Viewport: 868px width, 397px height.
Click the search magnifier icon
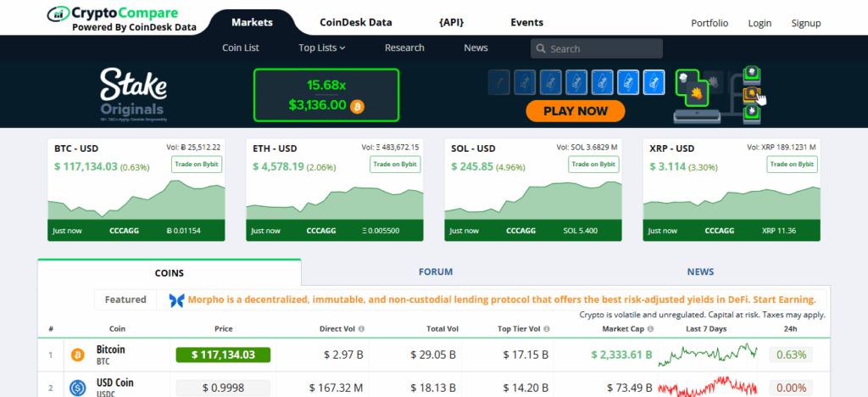[x=541, y=48]
